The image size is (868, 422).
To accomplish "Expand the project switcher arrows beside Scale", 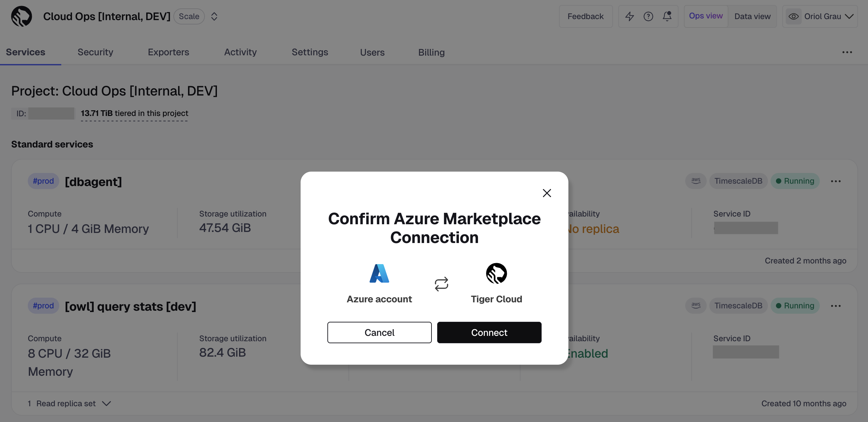I will point(214,16).
